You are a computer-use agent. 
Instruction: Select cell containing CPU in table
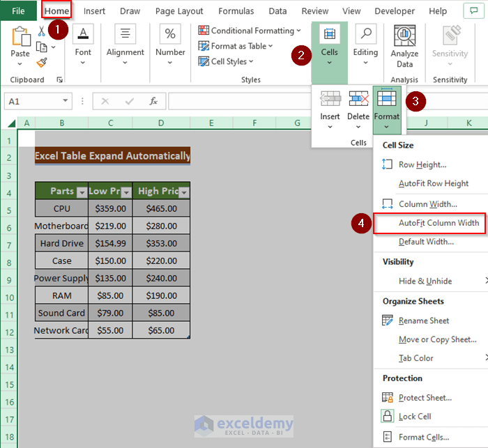pos(61,208)
